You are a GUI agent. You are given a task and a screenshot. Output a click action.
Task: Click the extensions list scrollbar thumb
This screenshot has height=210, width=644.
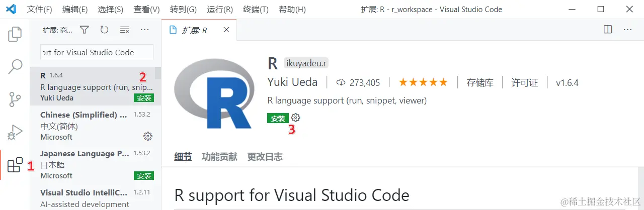click(x=158, y=73)
